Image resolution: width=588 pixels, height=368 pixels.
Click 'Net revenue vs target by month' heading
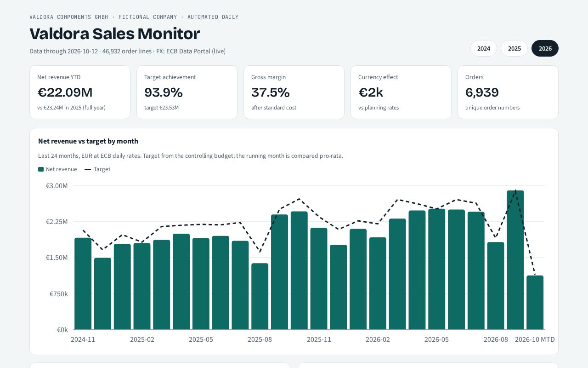(x=88, y=141)
